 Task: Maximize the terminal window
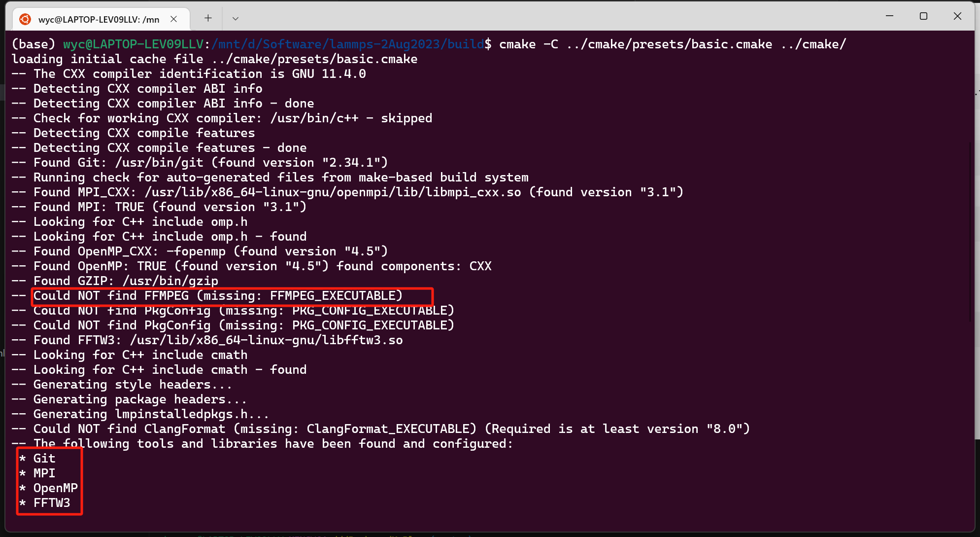923,16
